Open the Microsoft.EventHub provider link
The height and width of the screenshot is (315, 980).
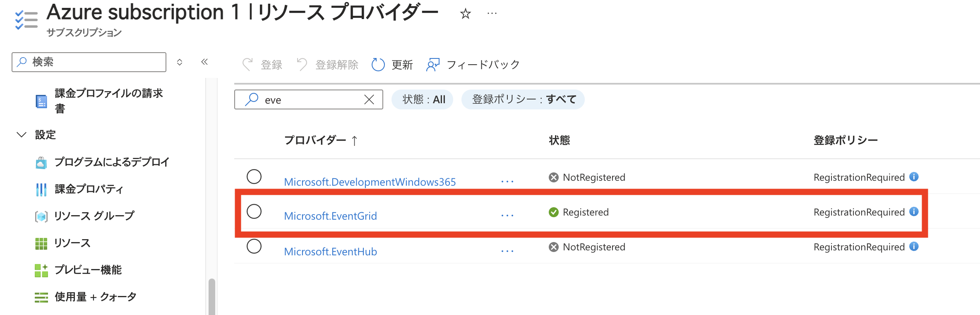click(x=330, y=252)
